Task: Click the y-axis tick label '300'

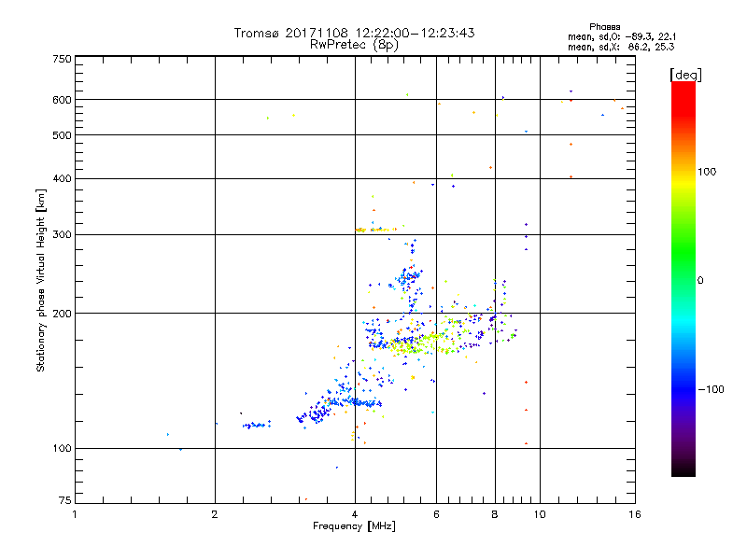Action: (x=62, y=235)
